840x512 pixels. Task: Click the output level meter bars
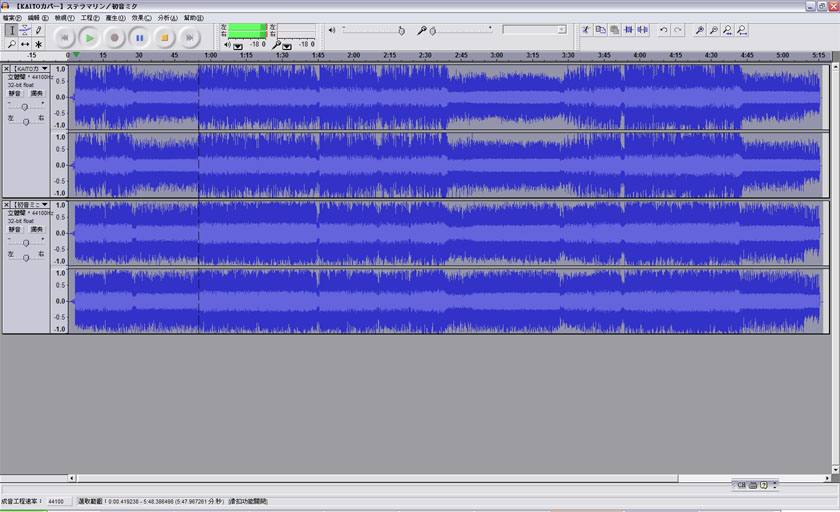(248, 31)
